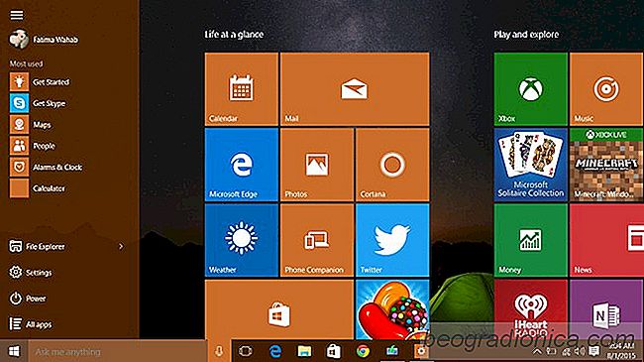Viewport: 644px width, 362px height.
Task: Open Microsoft Solitaire Collection tile
Action: pyautogui.click(x=531, y=165)
